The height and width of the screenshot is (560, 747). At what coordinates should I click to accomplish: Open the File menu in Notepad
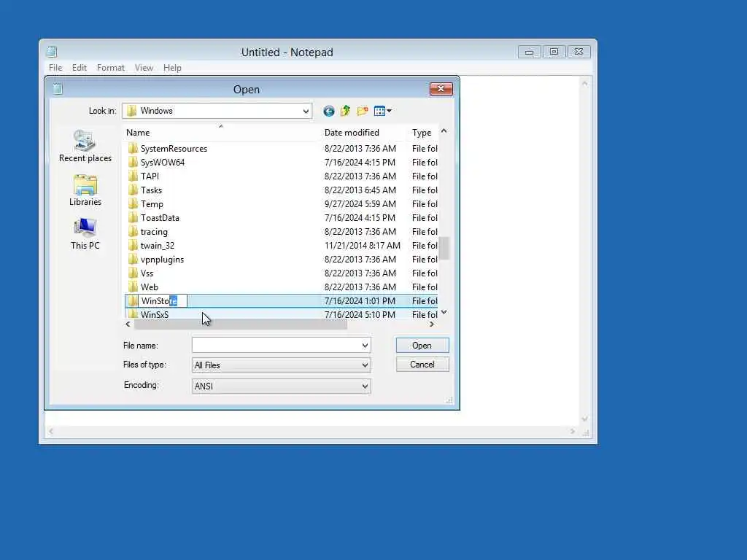[55, 68]
